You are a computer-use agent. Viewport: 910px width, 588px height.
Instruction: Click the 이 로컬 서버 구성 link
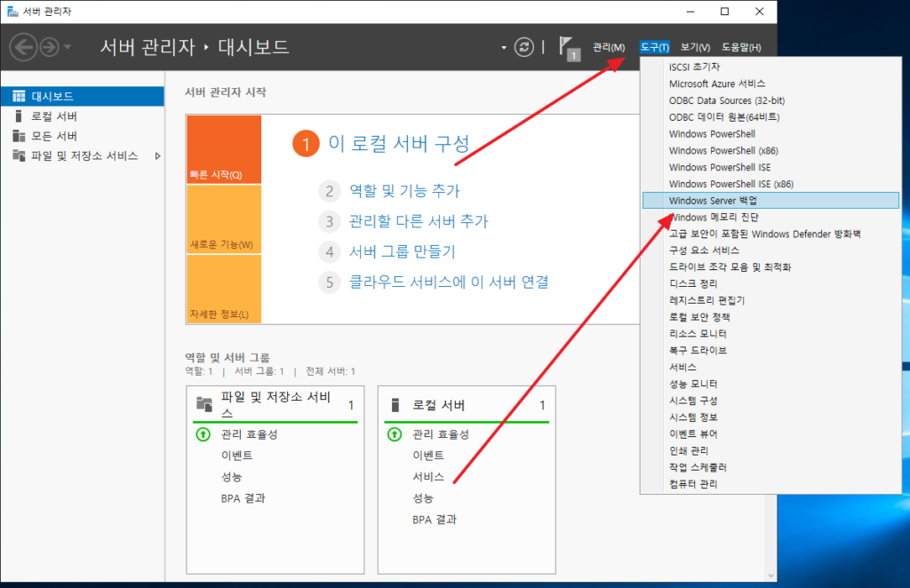point(398,144)
